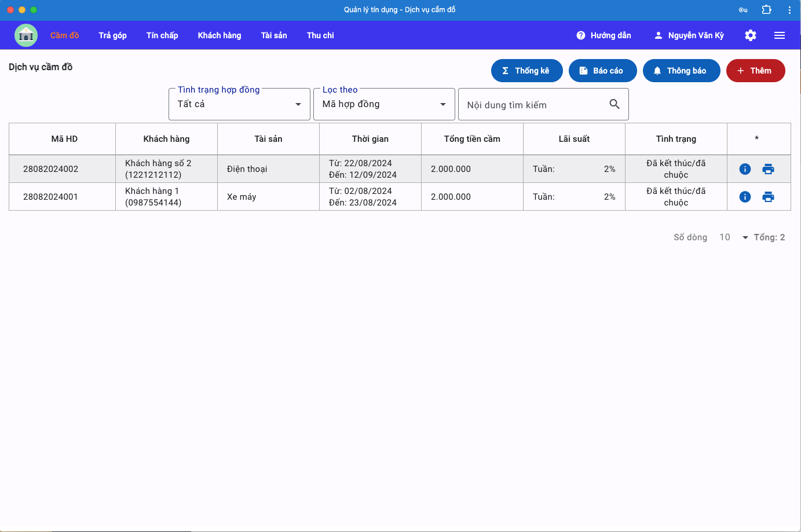The height and width of the screenshot is (532, 801).
Task: Click Khách hàng column header
Action: pyautogui.click(x=167, y=139)
